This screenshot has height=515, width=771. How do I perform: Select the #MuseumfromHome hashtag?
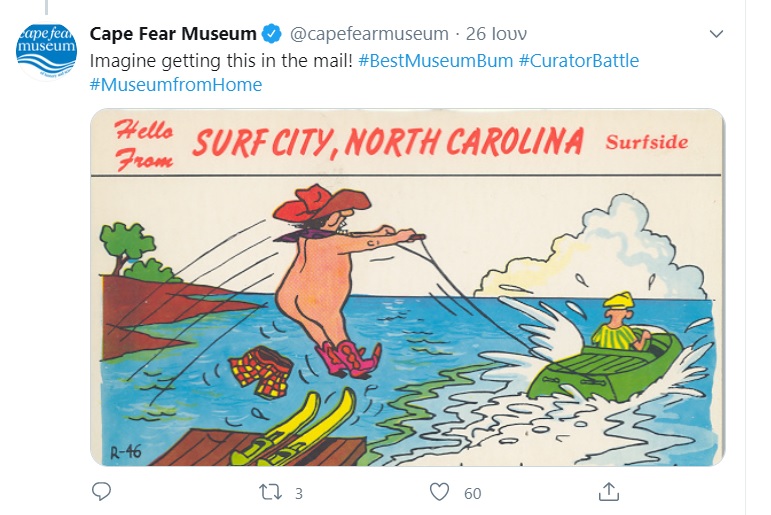coord(176,85)
